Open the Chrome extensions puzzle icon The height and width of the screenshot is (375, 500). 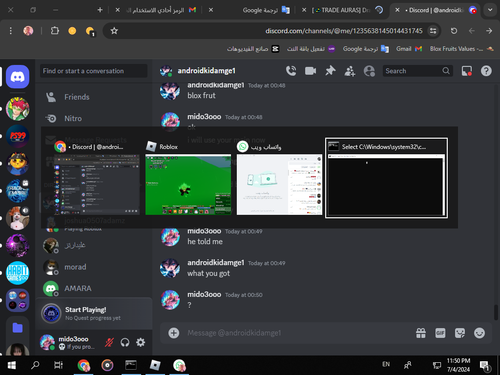click(x=55, y=31)
